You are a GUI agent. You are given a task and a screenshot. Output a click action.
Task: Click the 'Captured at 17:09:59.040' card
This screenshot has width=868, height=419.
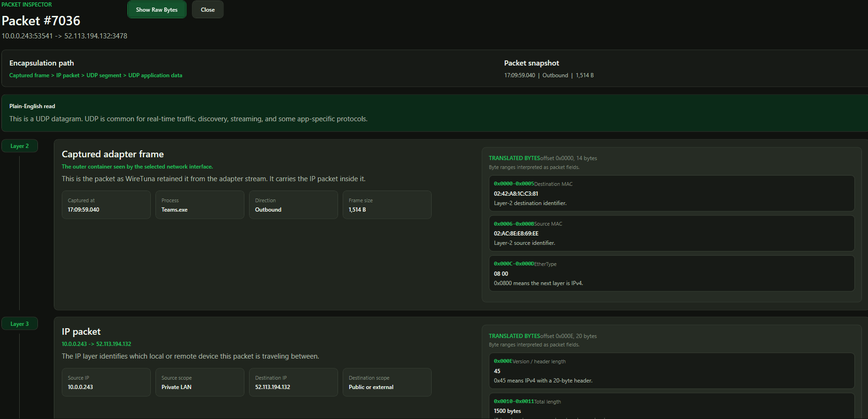point(106,205)
